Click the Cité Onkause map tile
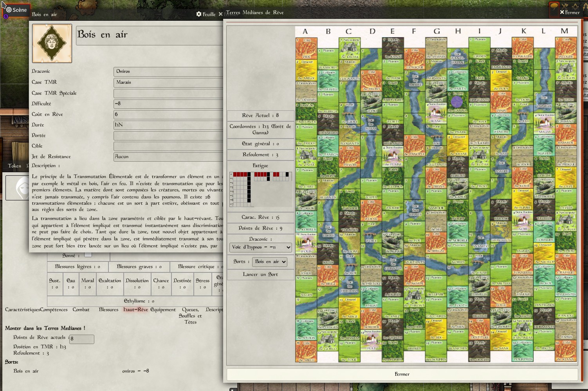588x391 pixels. tap(522, 48)
